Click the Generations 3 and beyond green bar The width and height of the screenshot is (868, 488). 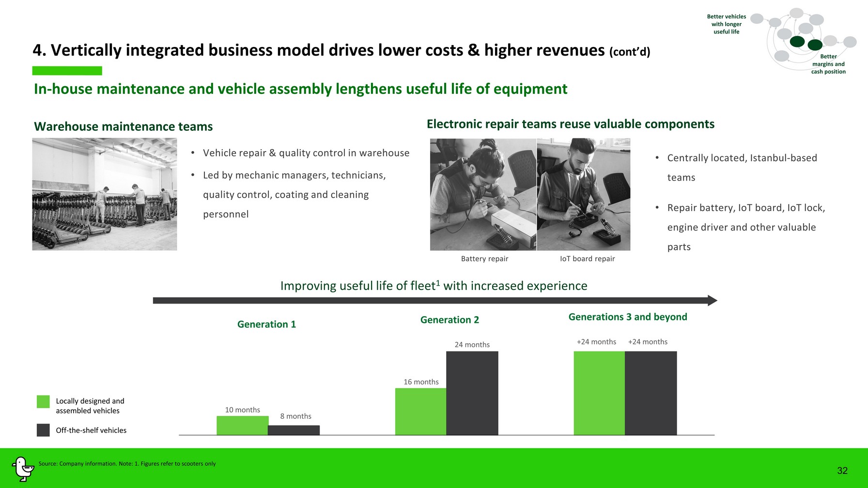[599, 393]
